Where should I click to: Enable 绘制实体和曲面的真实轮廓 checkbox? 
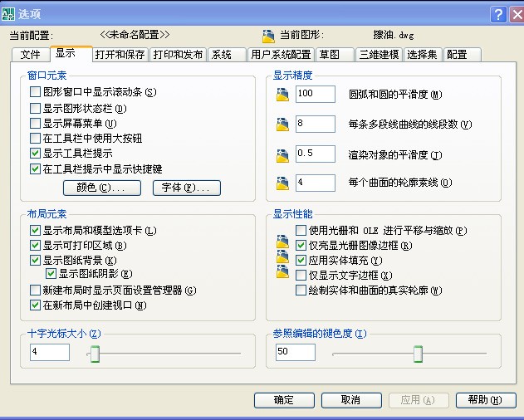301,290
